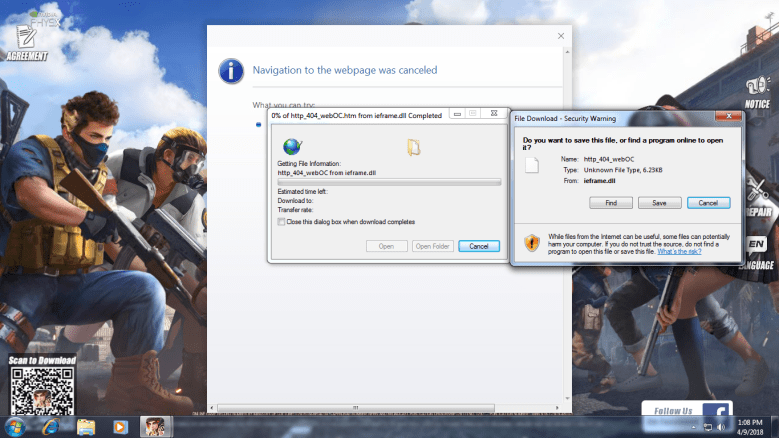Click the horizontal scrollbar thumb

tap(356, 408)
